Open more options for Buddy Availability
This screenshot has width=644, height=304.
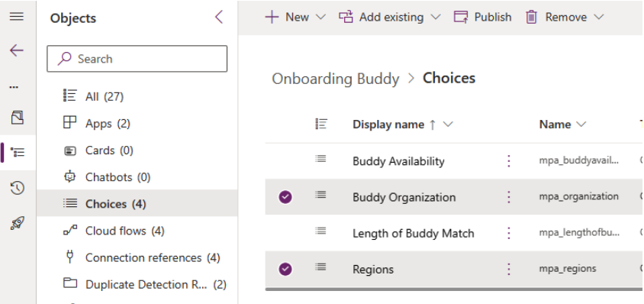(509, 161)
